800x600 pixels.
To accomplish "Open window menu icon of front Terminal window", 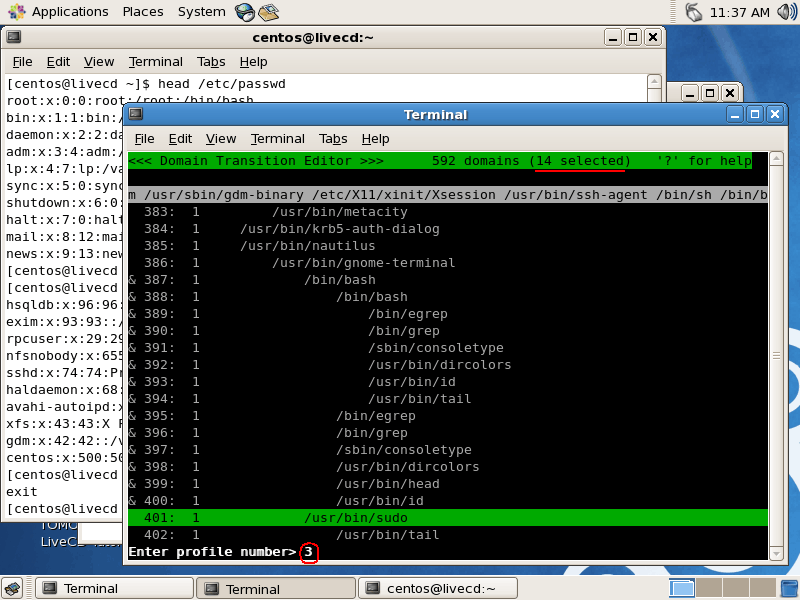I will 135,114.
